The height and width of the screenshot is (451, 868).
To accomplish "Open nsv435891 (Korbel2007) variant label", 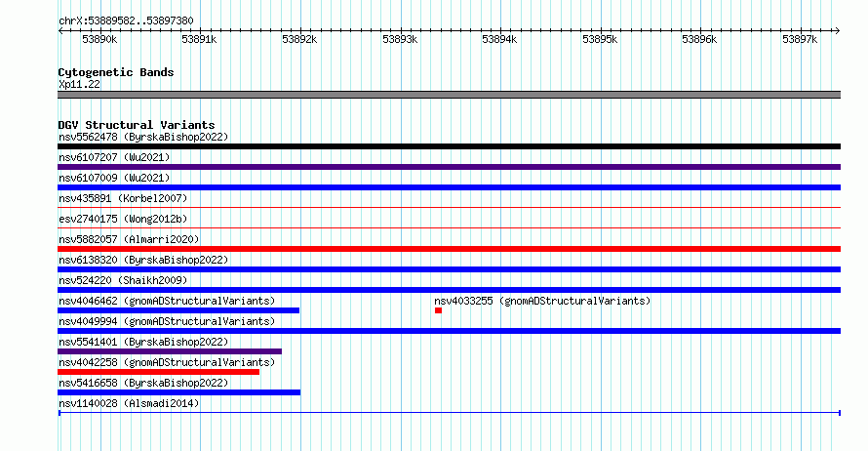I will pyautogui.click(x=123, y=198).
